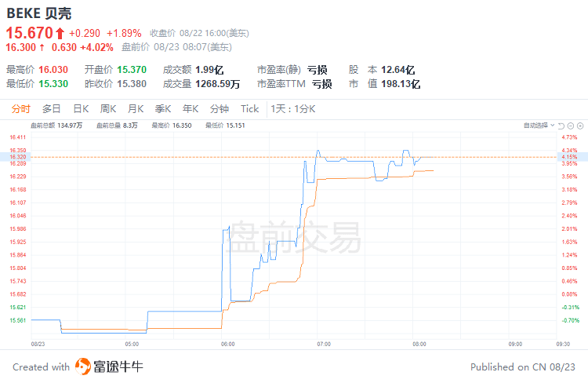Image resolution: width=588 pixels, height=383 pixels.
Task: Click the Published on CN 08/23 text
Action: coord(523,367)
